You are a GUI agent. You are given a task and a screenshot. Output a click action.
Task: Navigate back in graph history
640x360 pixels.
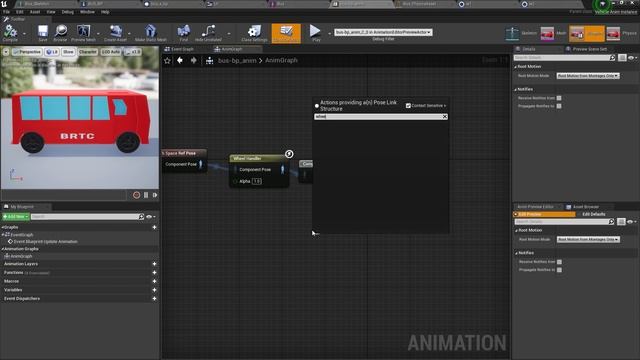click(180, 60)
